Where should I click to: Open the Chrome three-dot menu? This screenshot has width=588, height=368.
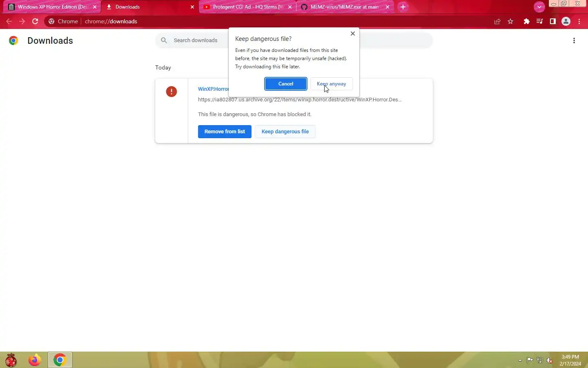click(x=579, y=21)
